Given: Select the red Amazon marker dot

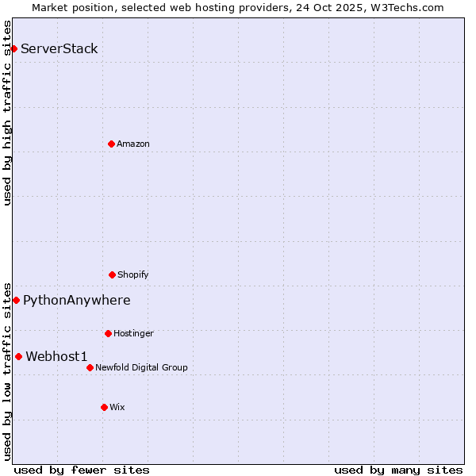Looking at the screenshot, I should 111,144.
